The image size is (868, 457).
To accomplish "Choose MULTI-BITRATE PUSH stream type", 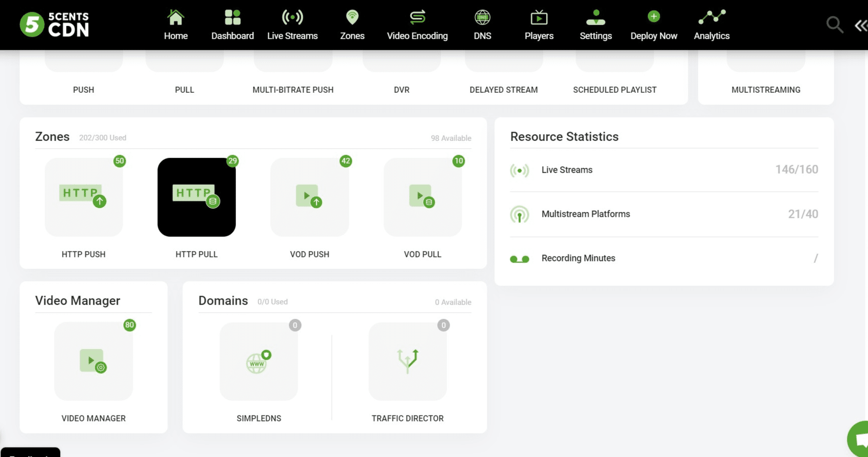I will [x=293, y=90].
